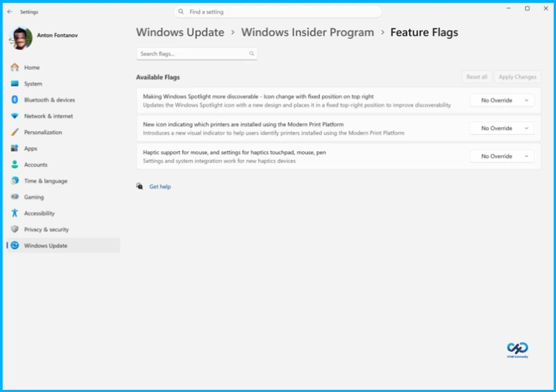
Task: Select Network & internet in sidebar
Action: point(63,116)
